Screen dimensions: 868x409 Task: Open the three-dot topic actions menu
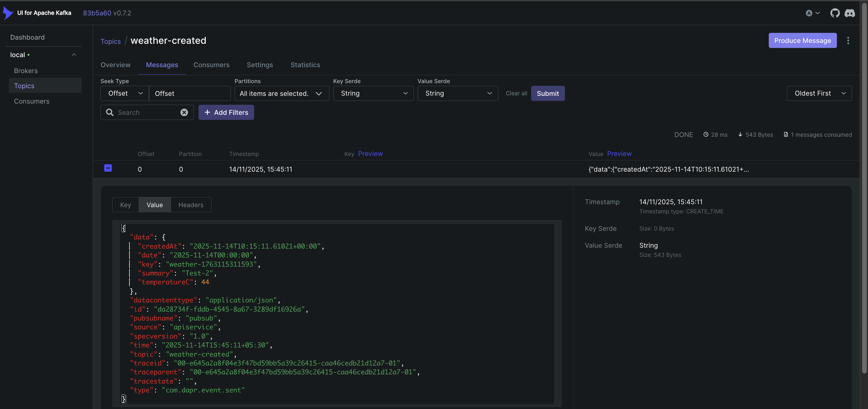[x=848, y=40]
